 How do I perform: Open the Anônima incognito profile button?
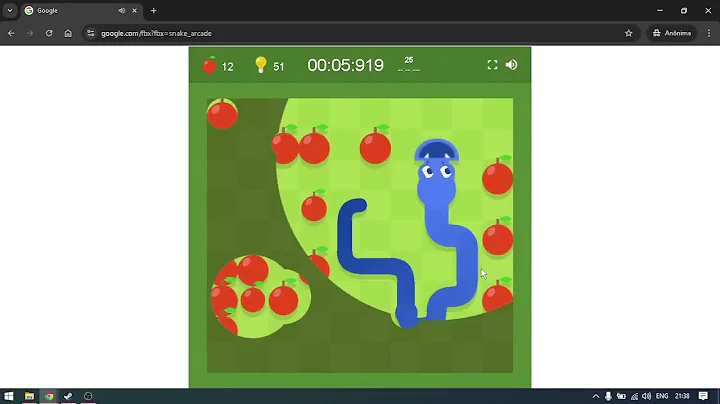671,33
